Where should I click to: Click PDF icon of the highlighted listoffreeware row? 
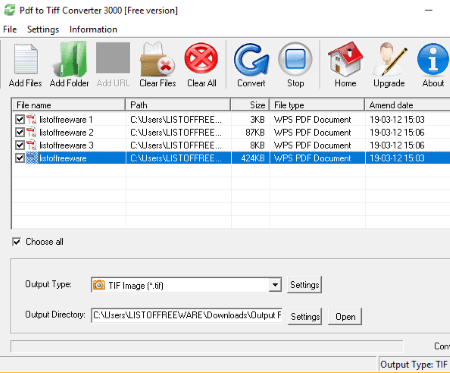click(32, 158)
